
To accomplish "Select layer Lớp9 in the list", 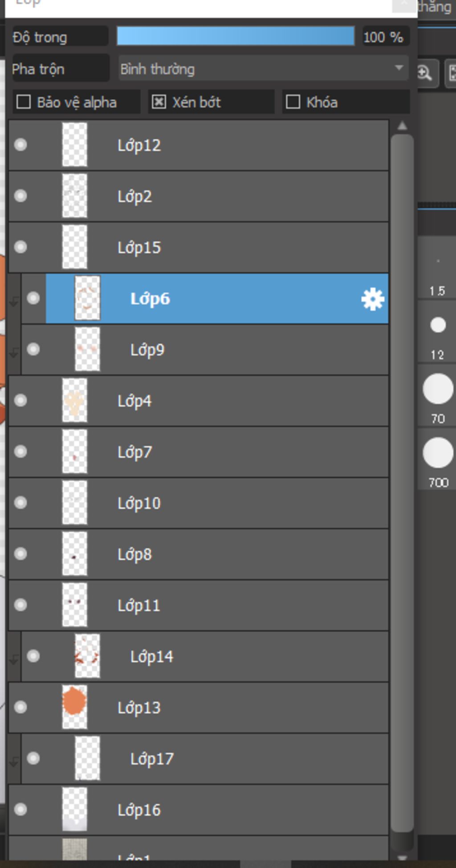I will tap(205, 350).
